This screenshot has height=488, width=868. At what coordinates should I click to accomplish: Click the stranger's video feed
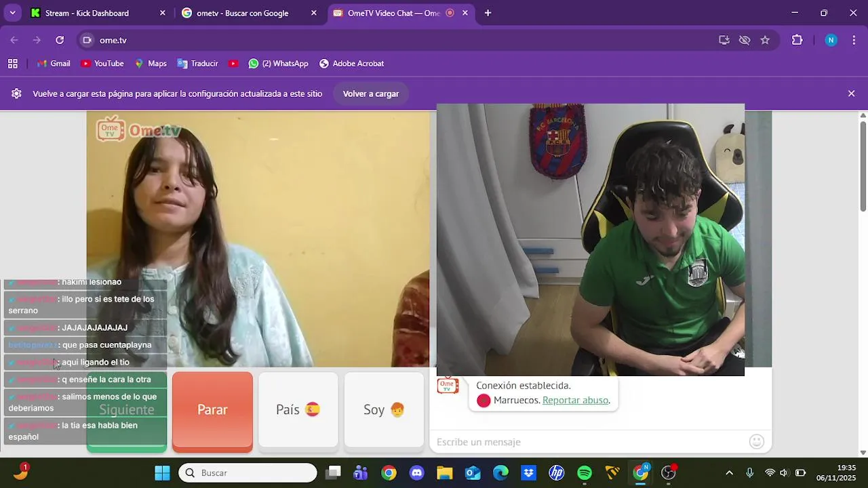(258, 239)
